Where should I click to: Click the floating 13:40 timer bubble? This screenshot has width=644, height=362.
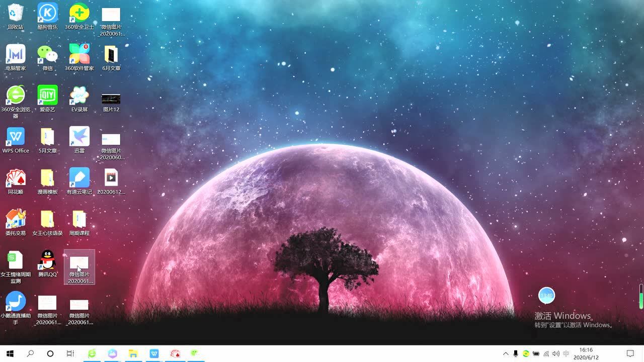[x=546, y=295]
